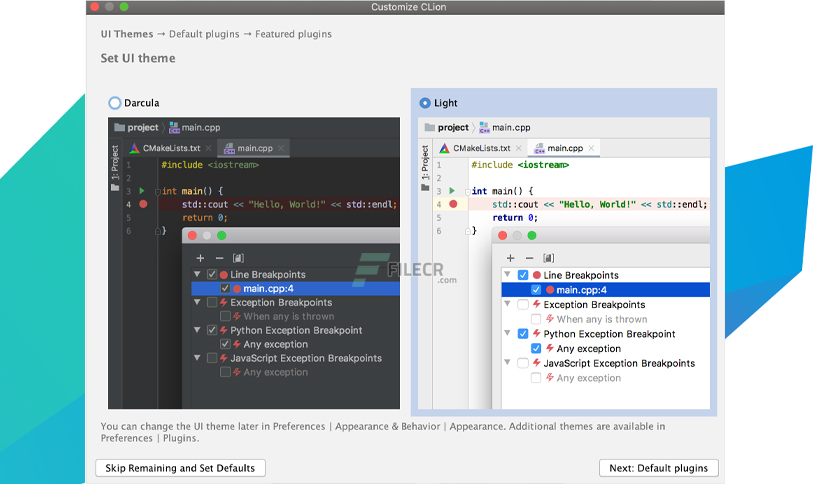Toggle Line Breakpoints checkbox in Light preview
Screen dimensions: 836x484
coord(523,275)
